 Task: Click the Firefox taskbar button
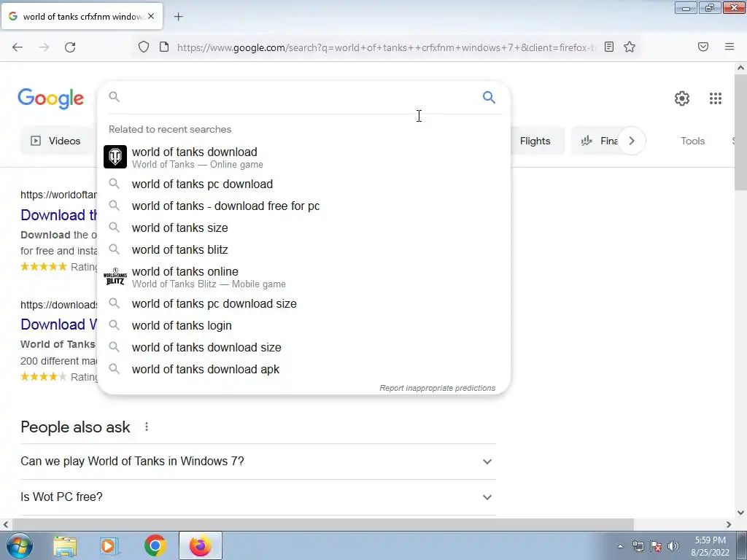(200, 545)
